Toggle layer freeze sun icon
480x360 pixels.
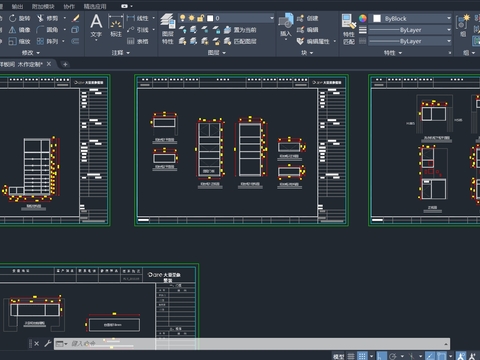tap(191, 18)
